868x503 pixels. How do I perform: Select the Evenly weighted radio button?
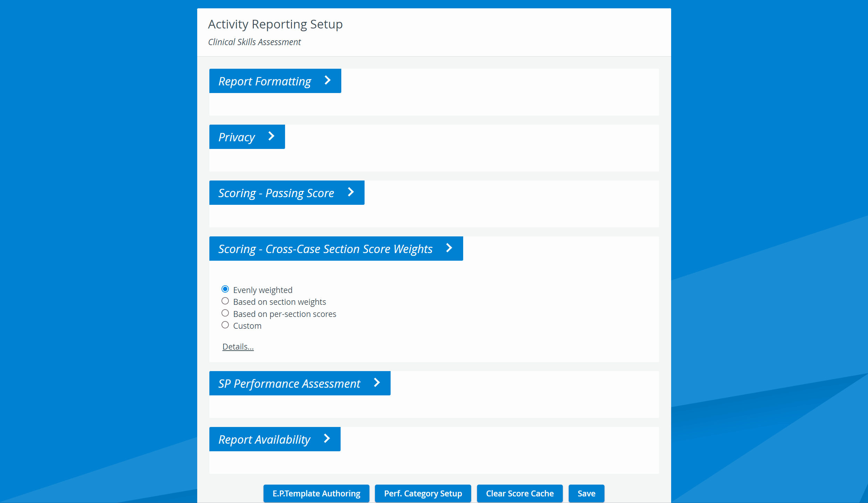[x=225, y=289]
